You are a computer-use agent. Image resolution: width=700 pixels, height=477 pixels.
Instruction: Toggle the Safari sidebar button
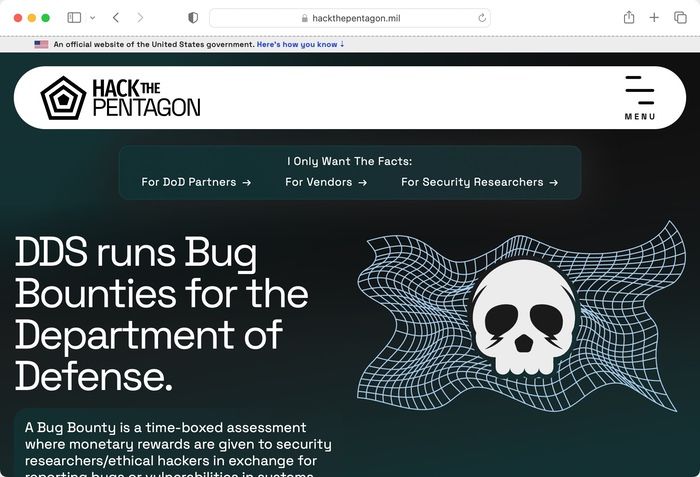74,18
